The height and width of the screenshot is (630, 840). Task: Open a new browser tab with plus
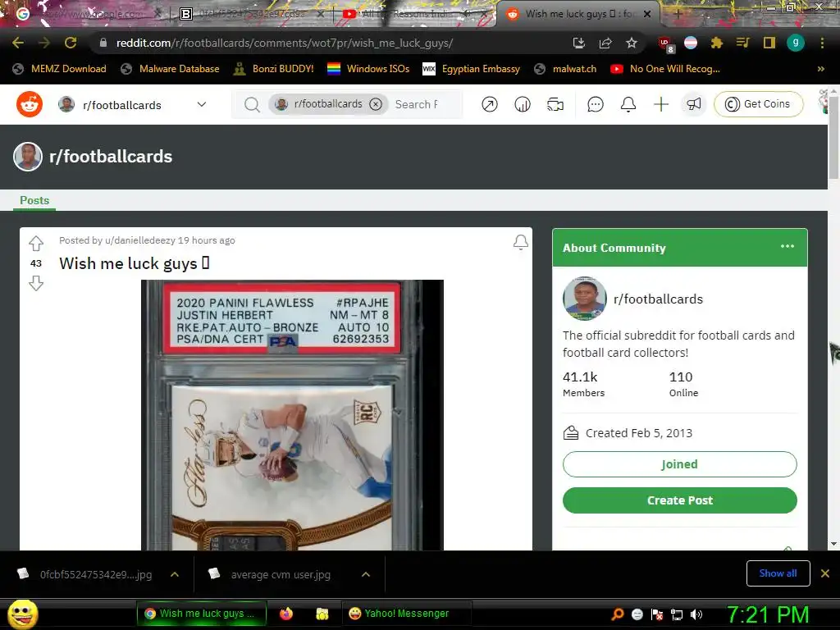677,14
